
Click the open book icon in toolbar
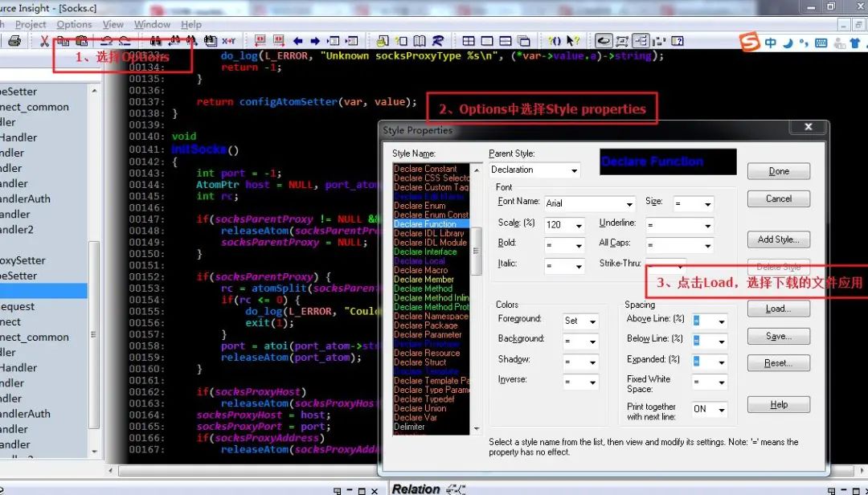coord(420,41)
